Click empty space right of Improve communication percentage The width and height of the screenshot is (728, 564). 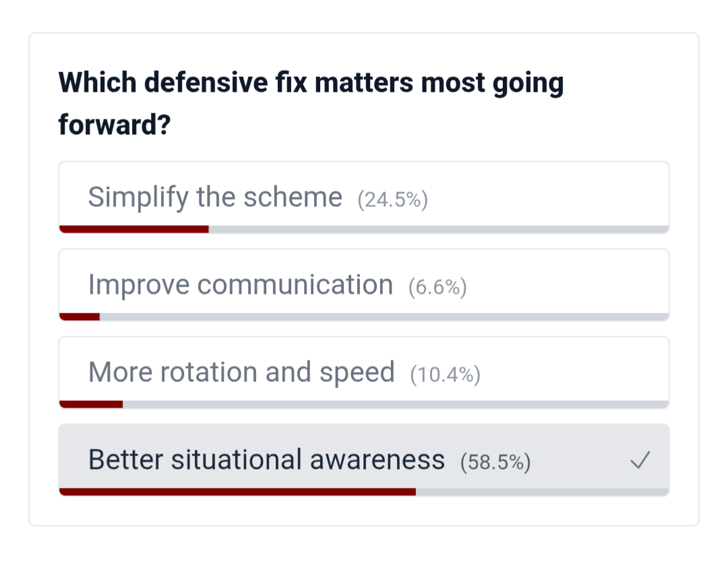pos(566,285)
